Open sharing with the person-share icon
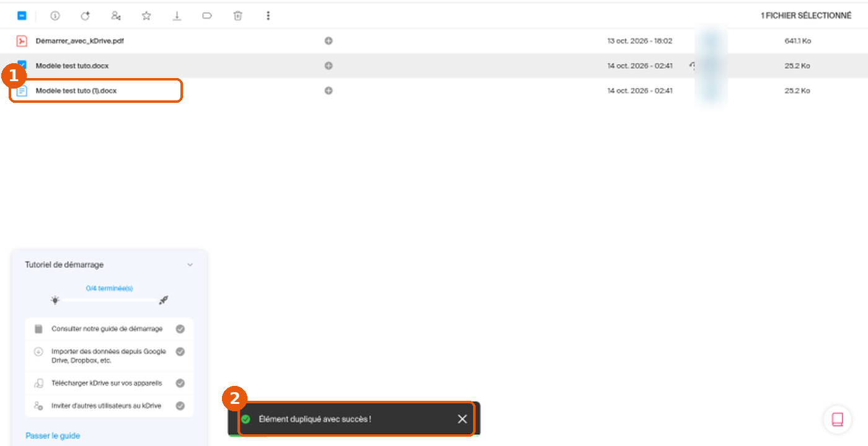This screenshot has width=868, height=446. tap(115, 15)
